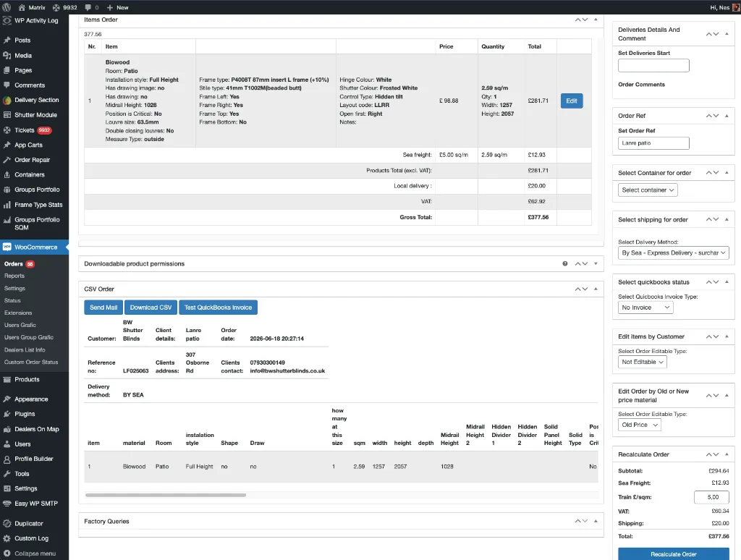Click the Send Mail button
Viewport: 741px width, 560px height.
[x=103, y=307]
